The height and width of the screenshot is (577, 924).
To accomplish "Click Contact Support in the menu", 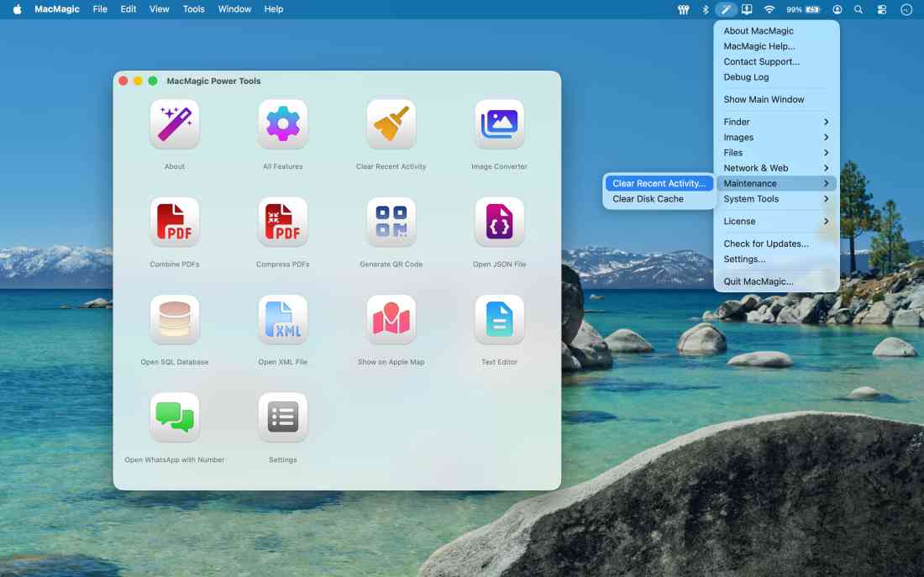I will (x=762, y=61).
